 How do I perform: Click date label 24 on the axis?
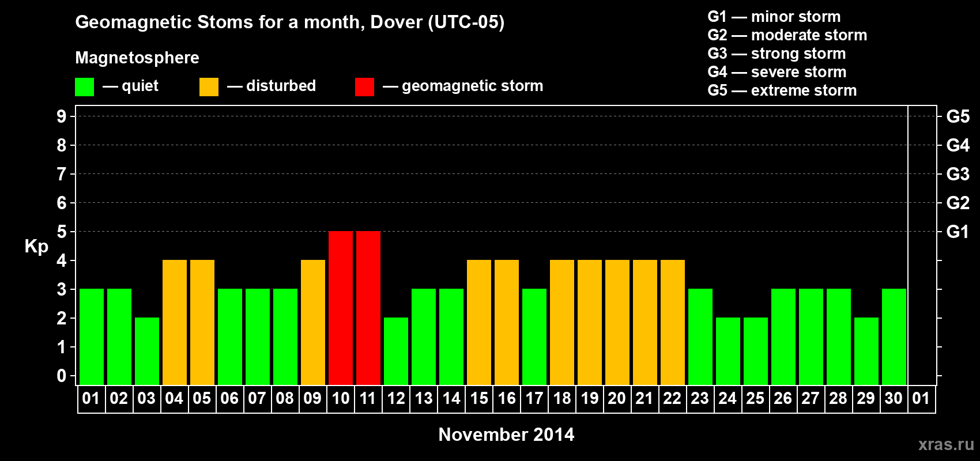(x=728, y=399)
